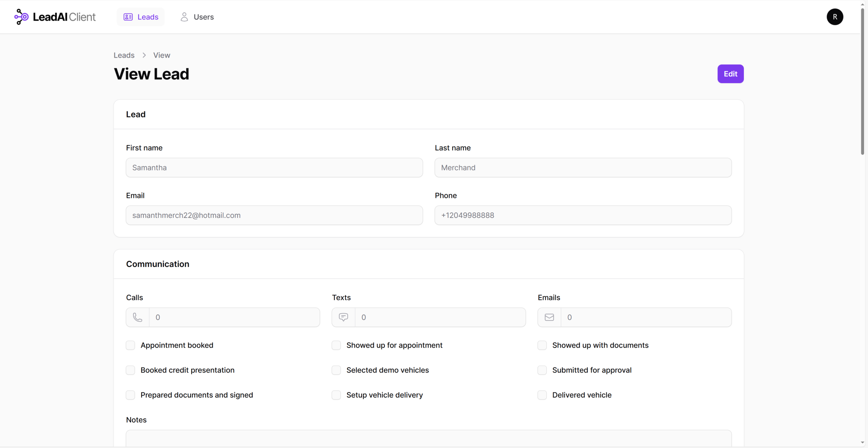
Task: Select the Phone number field
Action: (583, 215)
